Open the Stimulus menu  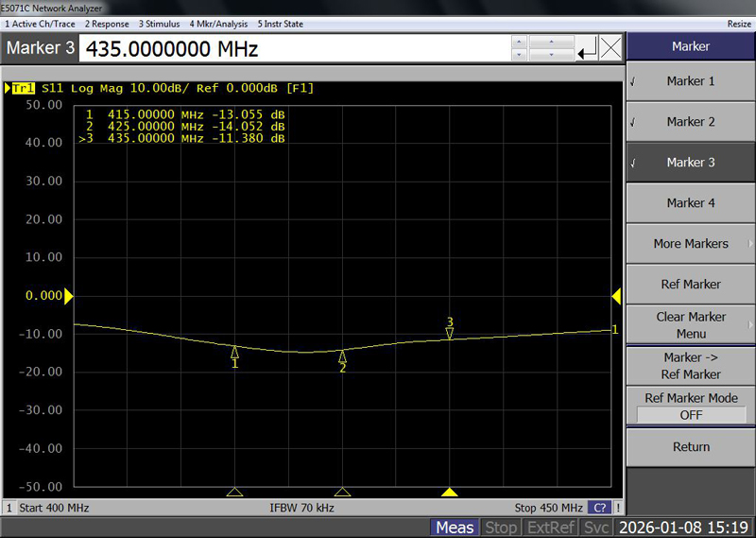(x=160, y=24)
